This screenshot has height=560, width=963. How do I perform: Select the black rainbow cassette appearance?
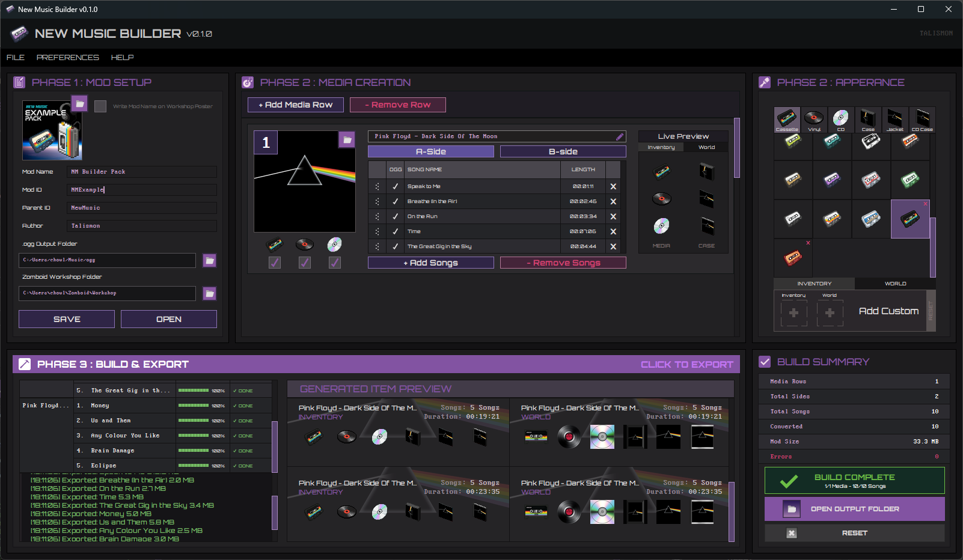point(910,219)
